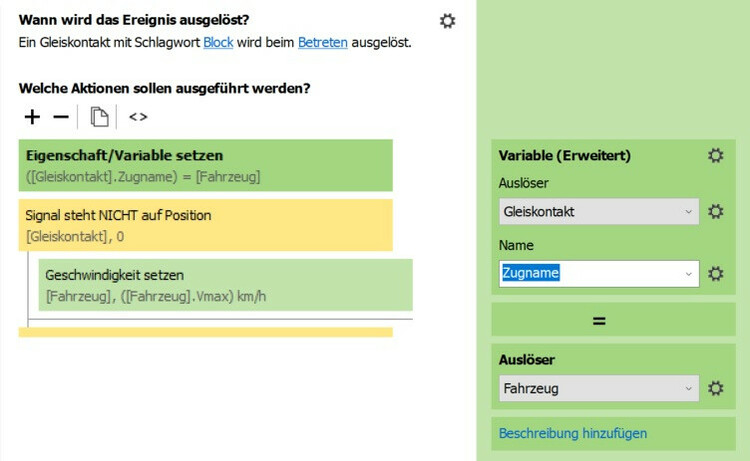
Task: Expand the Fahrzeug trigger dropdown
Action: point(688,388)
